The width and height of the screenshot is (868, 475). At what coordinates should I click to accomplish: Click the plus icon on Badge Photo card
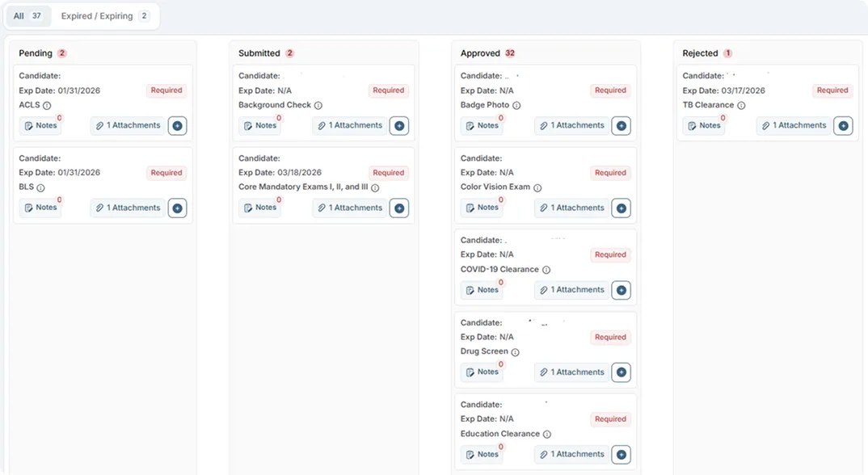621,126
